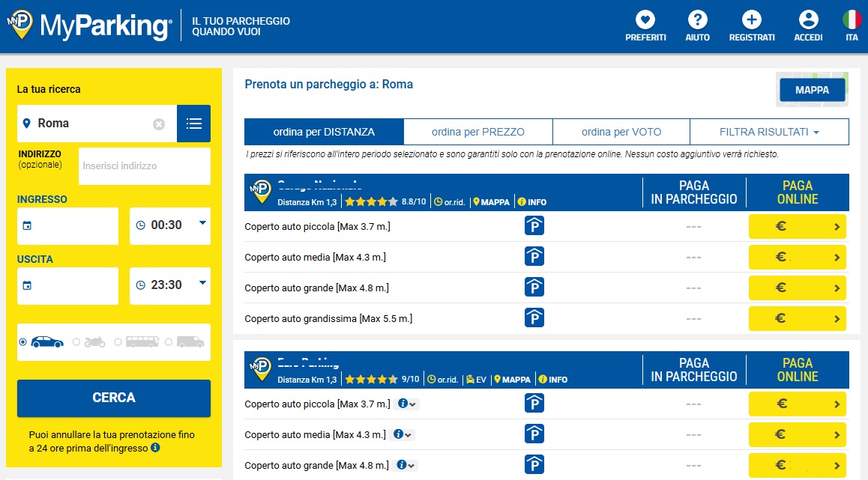
Task: Expand info for second parking's Coperto auto piccola
Action: [x=406, y=404]
